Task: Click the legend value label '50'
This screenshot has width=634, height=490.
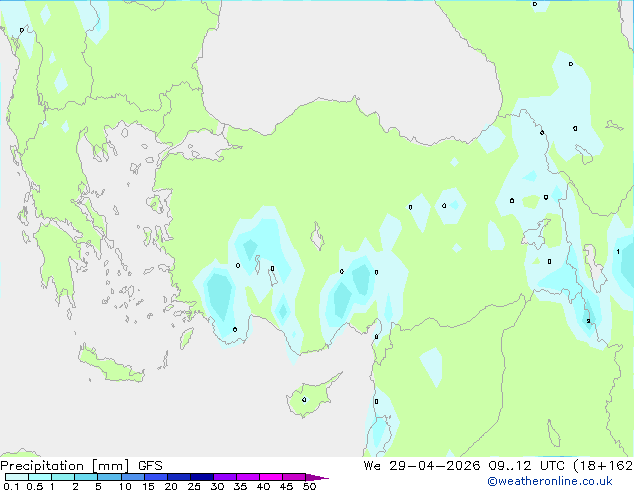Action: point(309,486)
